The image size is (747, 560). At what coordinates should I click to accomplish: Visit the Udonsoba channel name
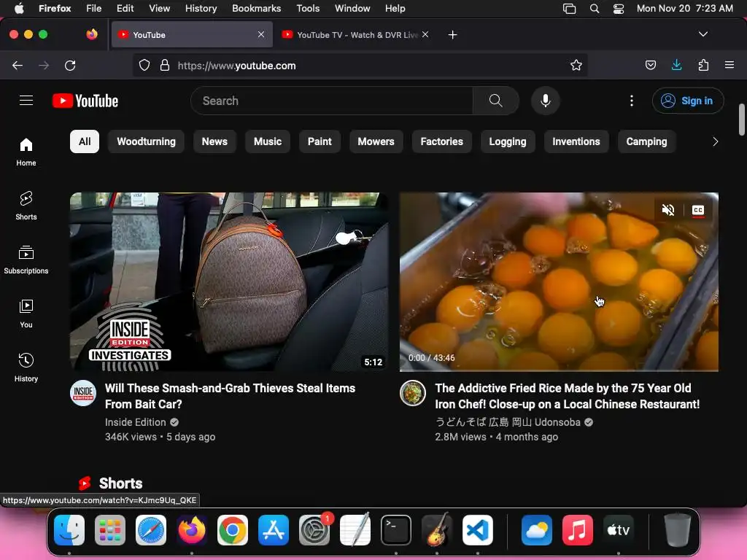tap(508, 422)
